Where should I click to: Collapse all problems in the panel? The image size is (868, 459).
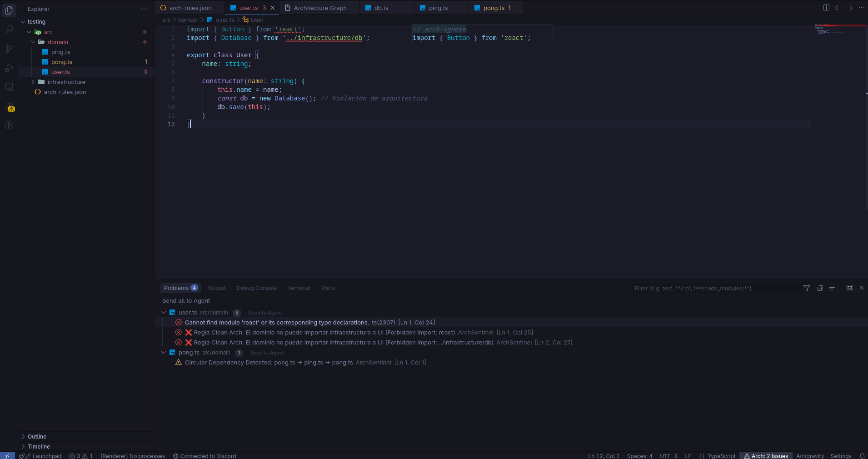point(820,288)
